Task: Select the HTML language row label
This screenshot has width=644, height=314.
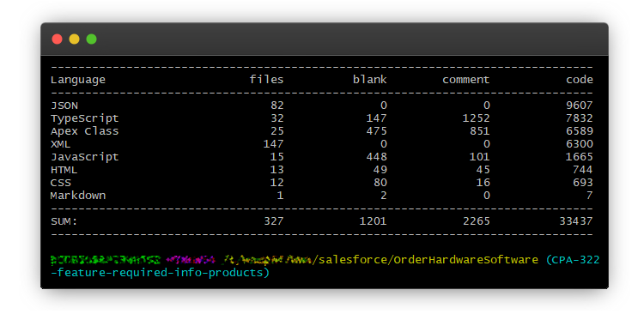Action: coord(64,170)
